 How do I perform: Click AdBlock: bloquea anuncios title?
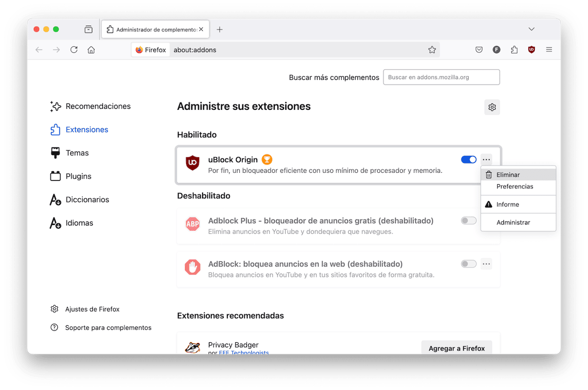point(305,264)
